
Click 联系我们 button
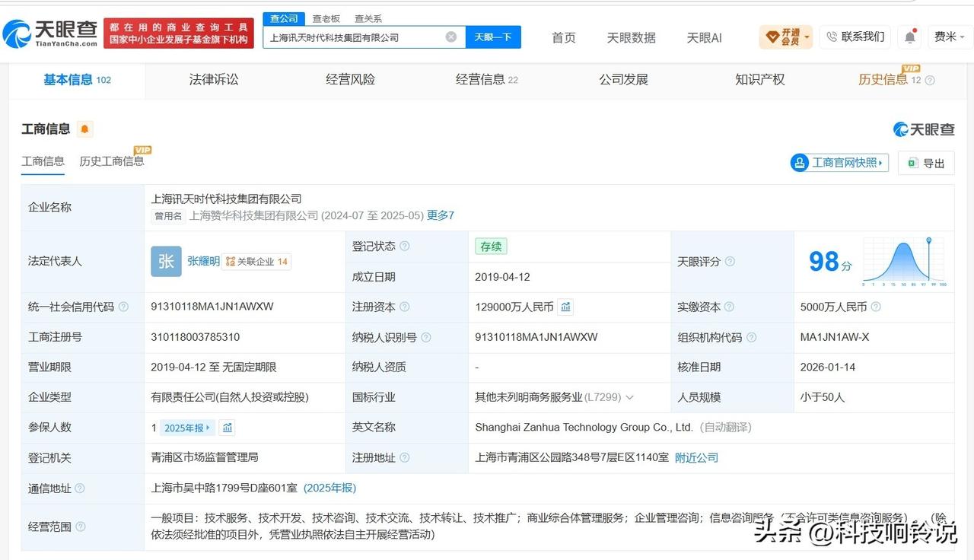click(x=855, y=37)
